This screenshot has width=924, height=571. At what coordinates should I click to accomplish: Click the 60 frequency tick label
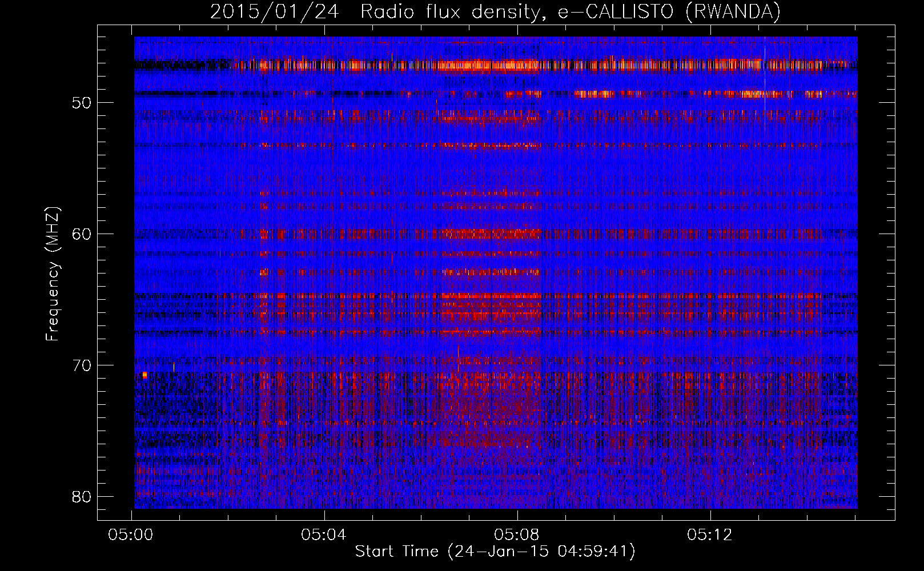click(82, 234)
